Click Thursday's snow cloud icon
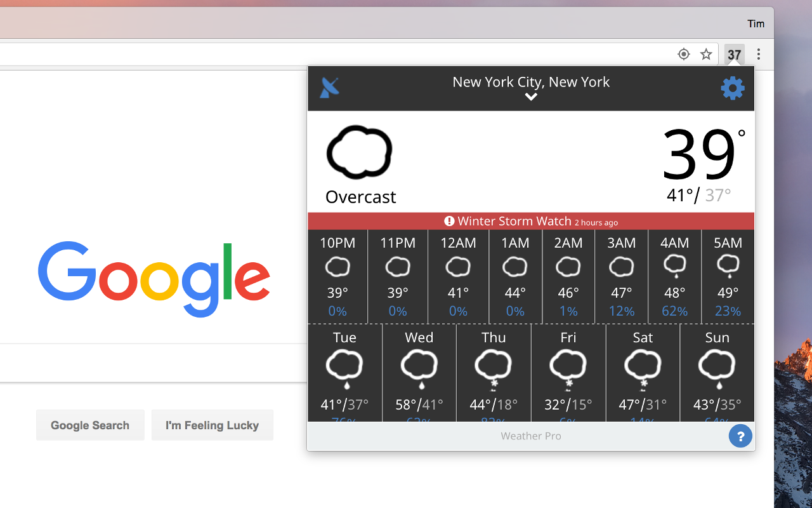This screenshot has height=508, width=812. coord(494,367)
